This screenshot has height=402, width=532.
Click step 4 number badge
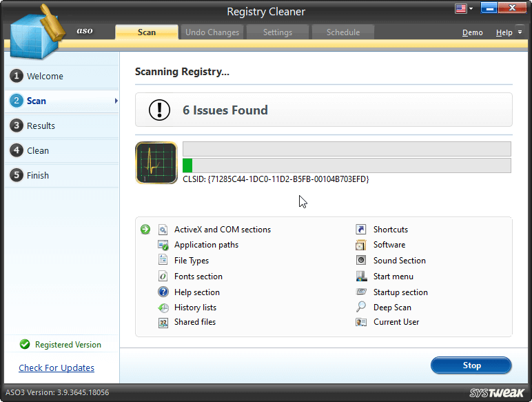[x=17, y=150]
